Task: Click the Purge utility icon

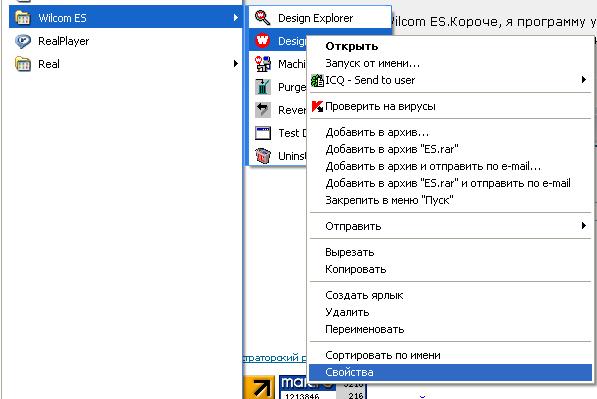Action: (x=262, y=87)
